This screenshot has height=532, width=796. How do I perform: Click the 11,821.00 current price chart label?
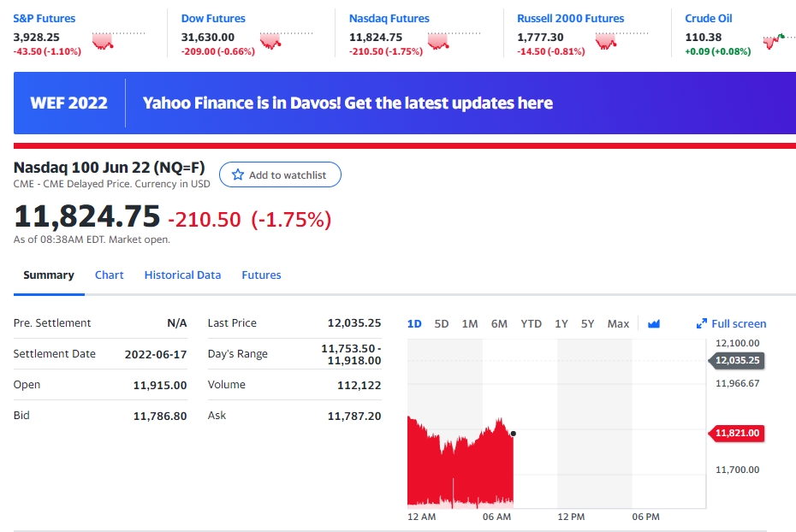737,433
